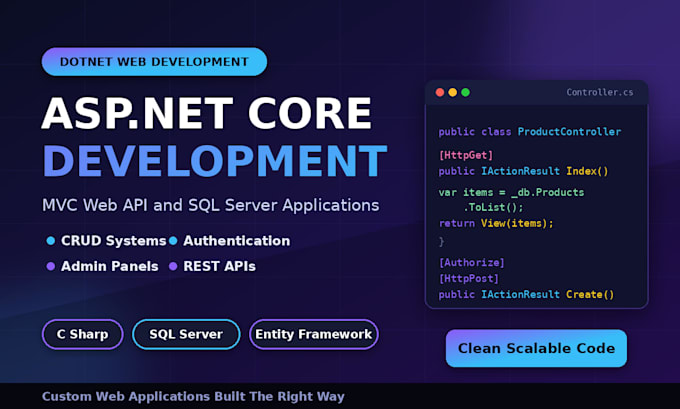Select the C Sharp pill

tap(82, 334)
